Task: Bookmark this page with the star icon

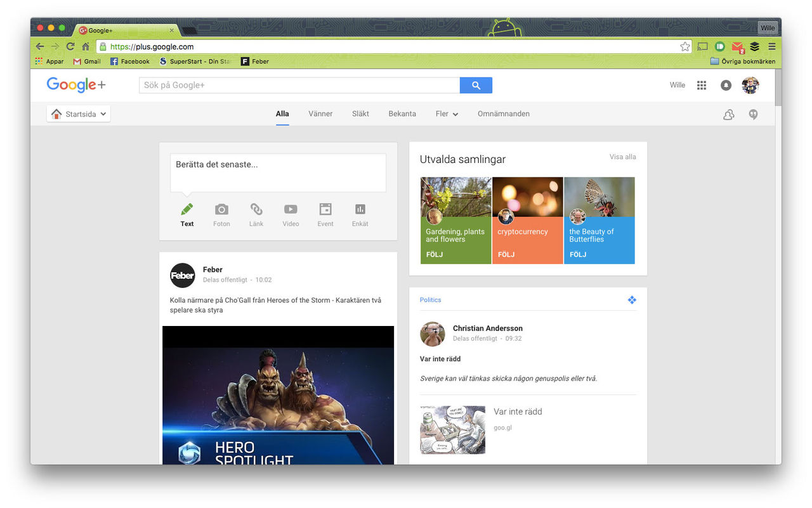Action: point(684,46)
